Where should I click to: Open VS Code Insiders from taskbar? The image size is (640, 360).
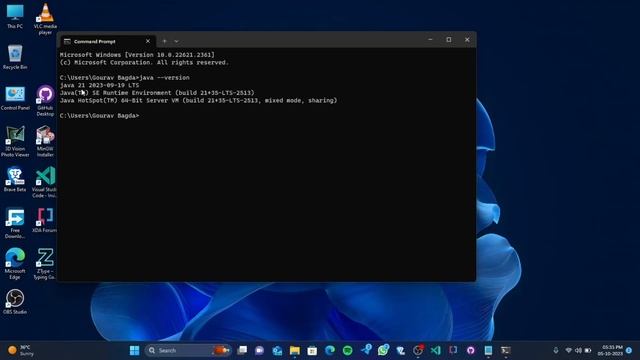(436, 350)
